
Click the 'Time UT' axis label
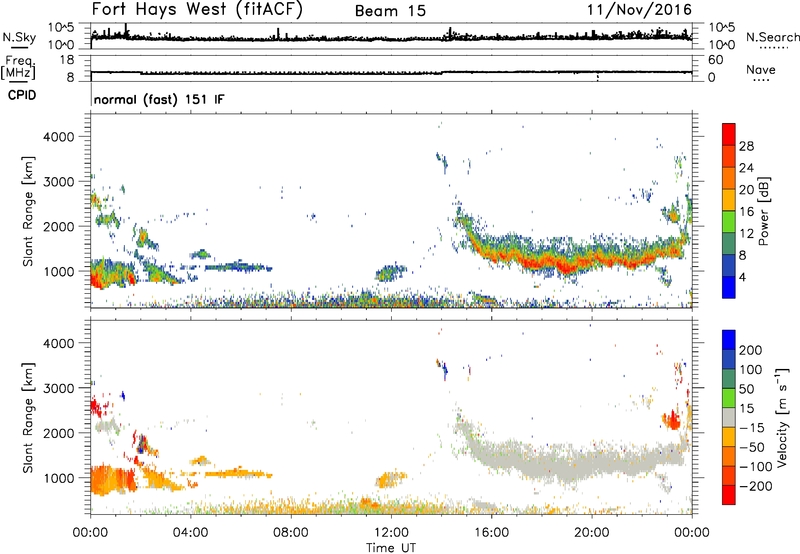[x=391, y=548]
